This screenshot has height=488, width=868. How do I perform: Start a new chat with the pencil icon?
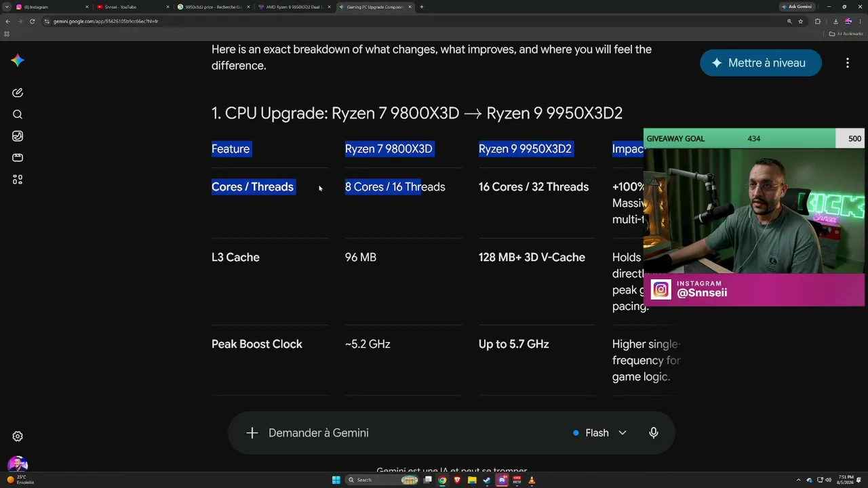click(18, 93)
